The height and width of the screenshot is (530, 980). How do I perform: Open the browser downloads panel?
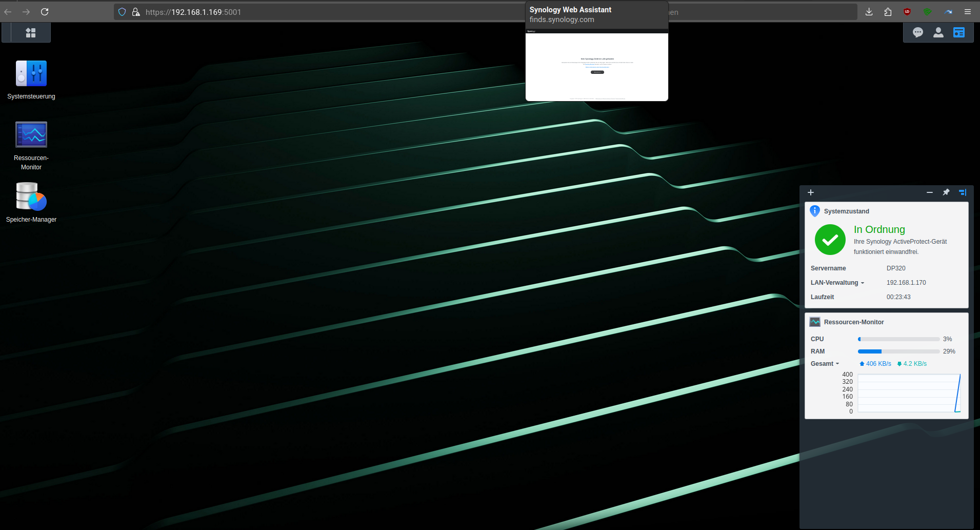pos(869,12)
